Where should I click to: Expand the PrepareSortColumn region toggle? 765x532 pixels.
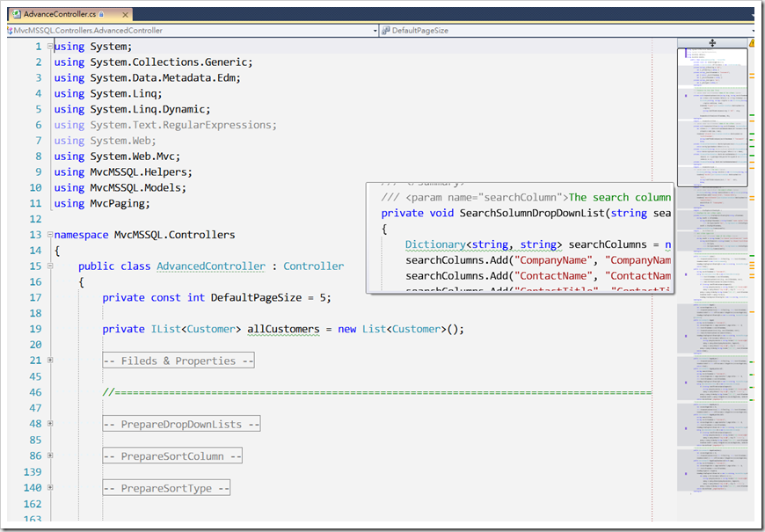tap(50, 455)
